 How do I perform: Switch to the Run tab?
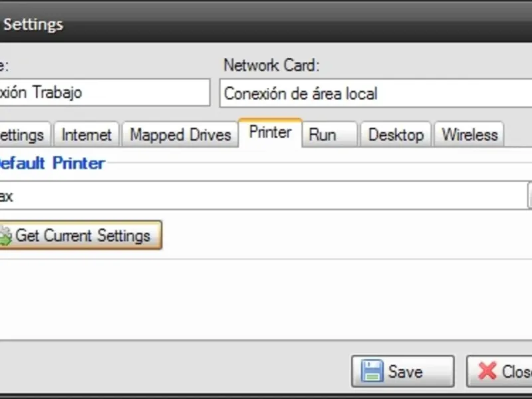click(x=329, y=134)
